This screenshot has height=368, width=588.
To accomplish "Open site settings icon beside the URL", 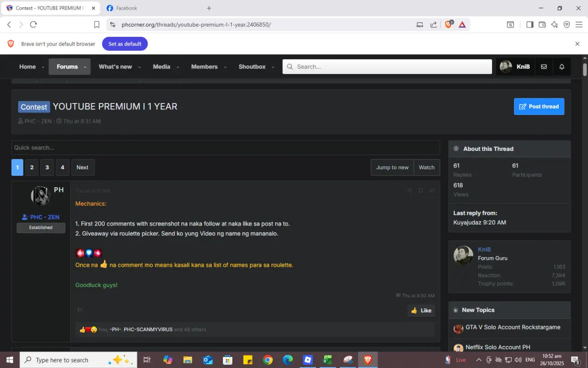I will pyautogui.click(x=113, y=24).
